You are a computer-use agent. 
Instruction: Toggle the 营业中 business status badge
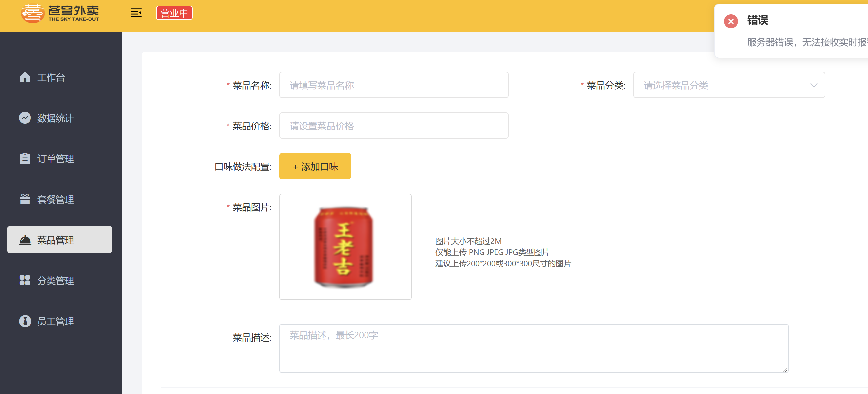[x=174, y=13]
